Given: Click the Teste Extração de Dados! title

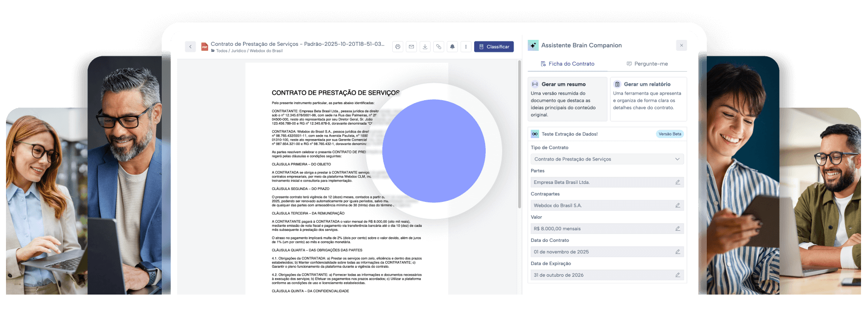Looking at the screenshot, I should [x=570, y=134].
